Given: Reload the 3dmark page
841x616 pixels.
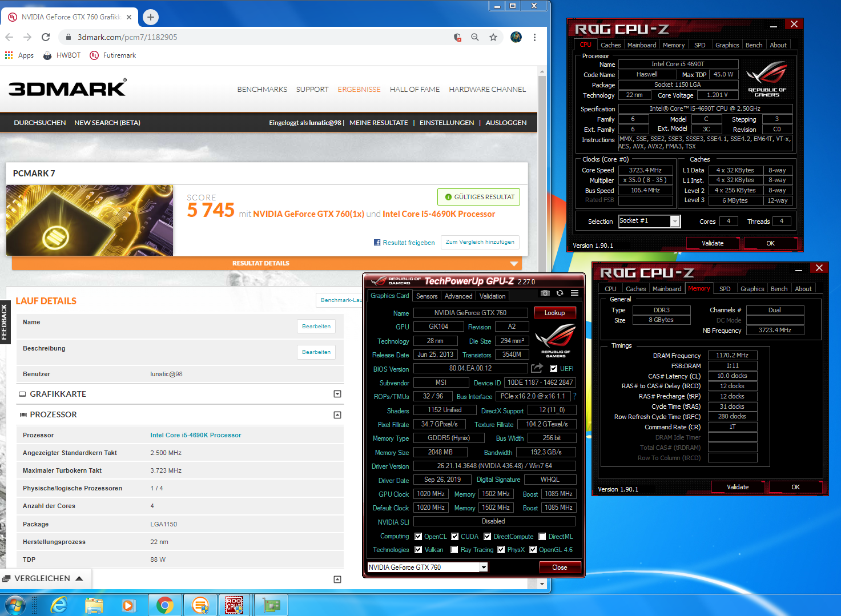Looking at the screenshot, I should [x=46, y=37].
